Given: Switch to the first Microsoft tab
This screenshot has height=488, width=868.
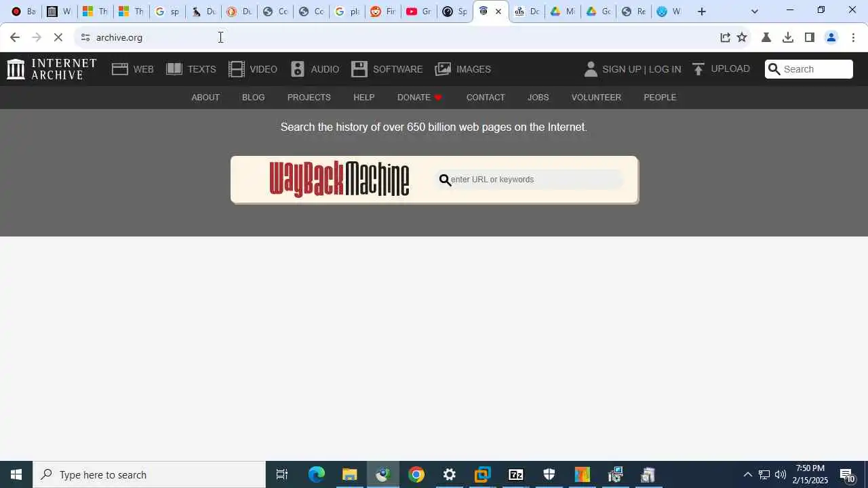Looking at the screenshot, I should 95,12.
